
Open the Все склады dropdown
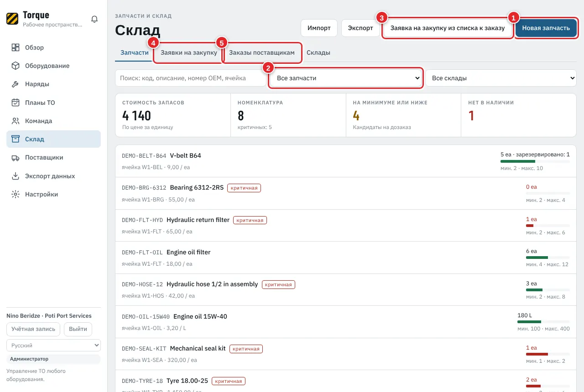coord(501,78)
